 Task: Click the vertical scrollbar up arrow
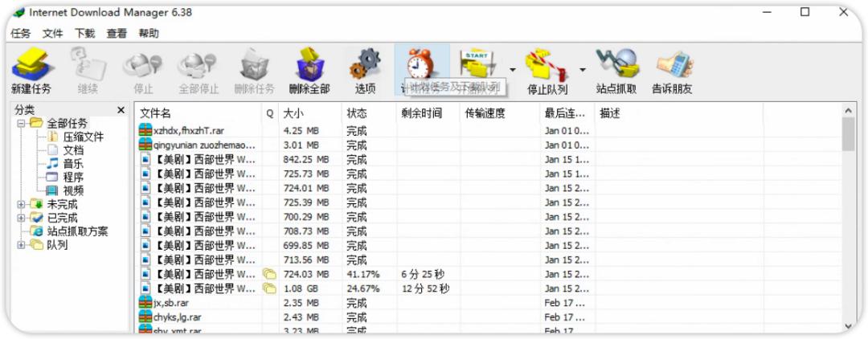tap(848, 110)
